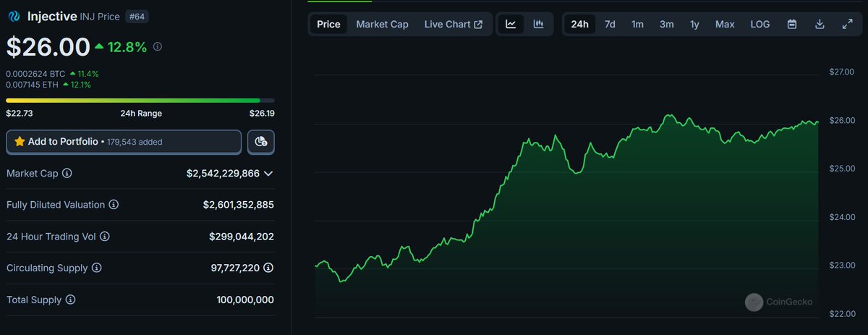
Task: Click the $299,044,202 trading volume value
Action: [242, 237]
